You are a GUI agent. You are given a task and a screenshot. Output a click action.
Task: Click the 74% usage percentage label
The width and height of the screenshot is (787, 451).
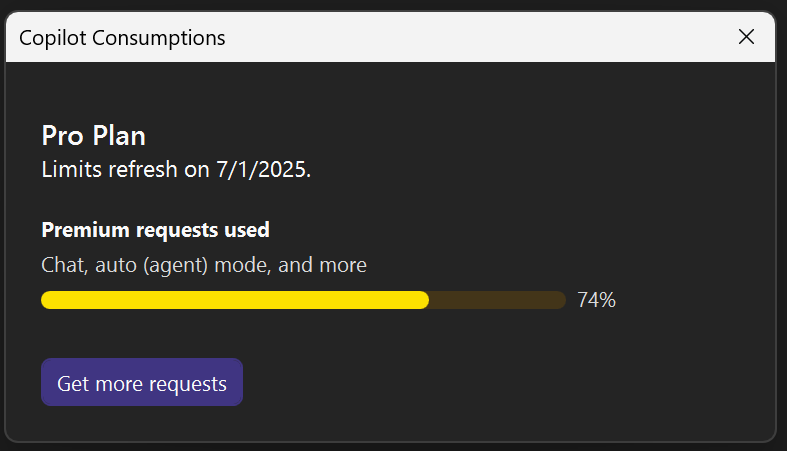pyautogui.click(x=596, y=300)
